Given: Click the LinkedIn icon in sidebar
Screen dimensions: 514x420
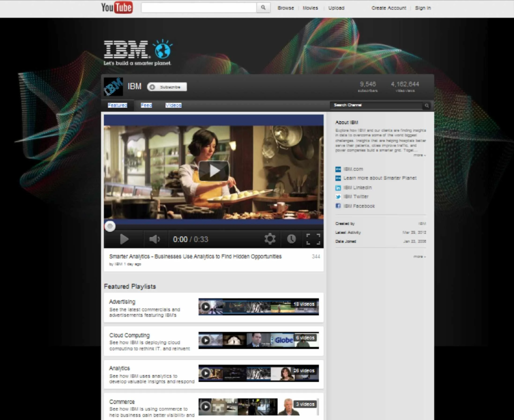Looking at the screenshot, I should 338,188.
